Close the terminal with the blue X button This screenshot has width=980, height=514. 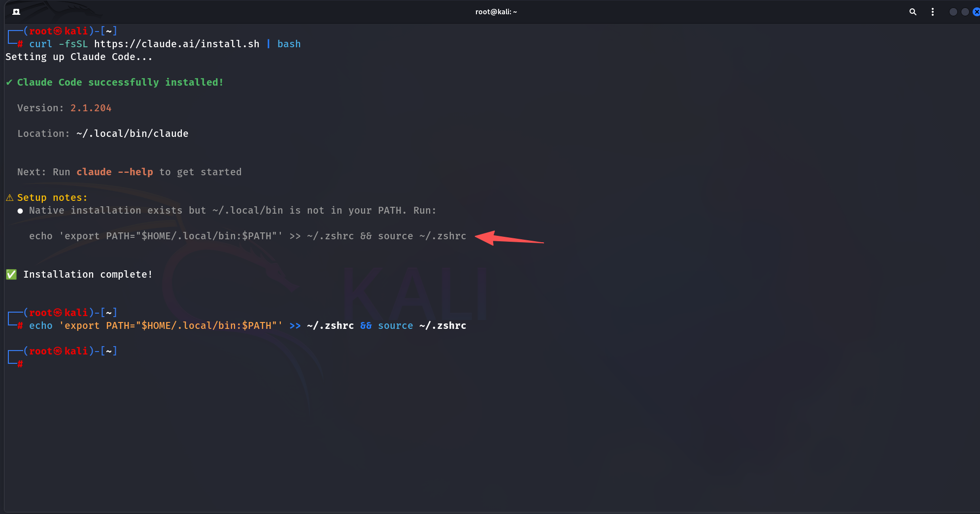pyautogui.click(x=976, y=12)
